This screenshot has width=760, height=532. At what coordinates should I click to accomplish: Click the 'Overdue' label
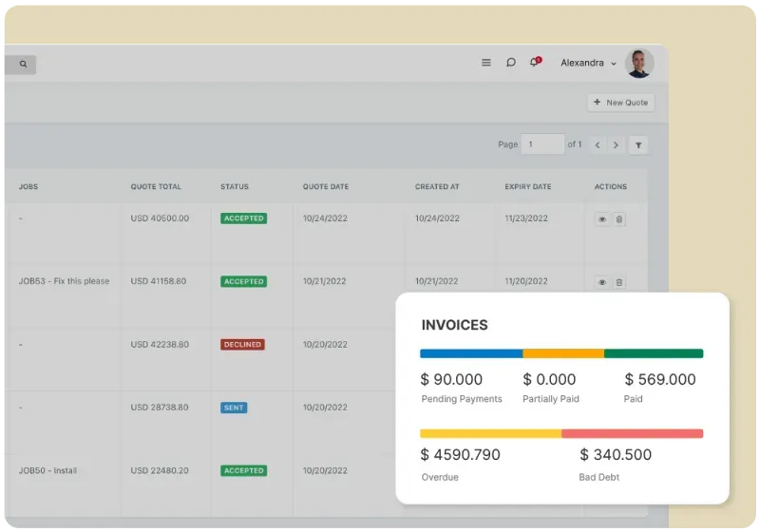pyautogui.click(x=440, y=477)
